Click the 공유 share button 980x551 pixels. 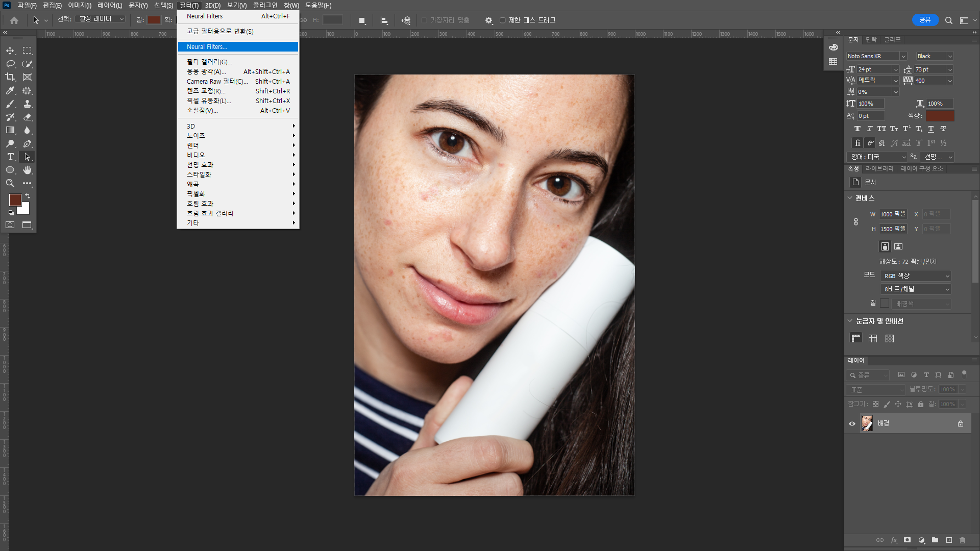(x=925, y=20)
